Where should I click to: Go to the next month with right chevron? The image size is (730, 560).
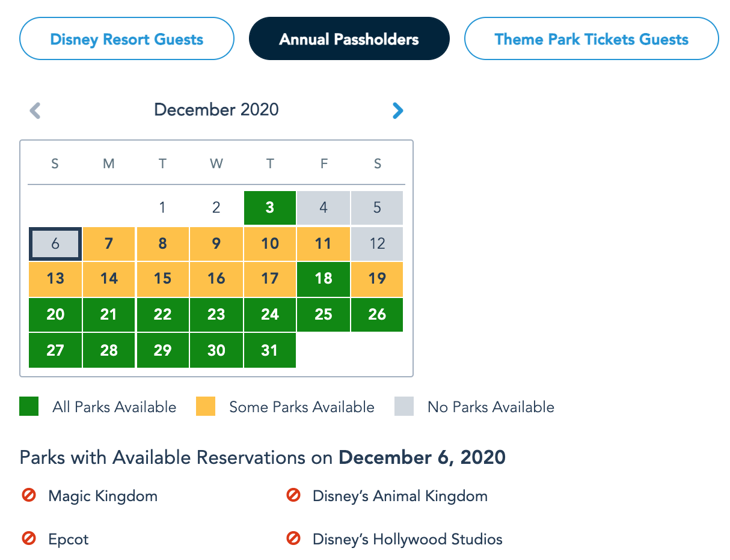397,111
